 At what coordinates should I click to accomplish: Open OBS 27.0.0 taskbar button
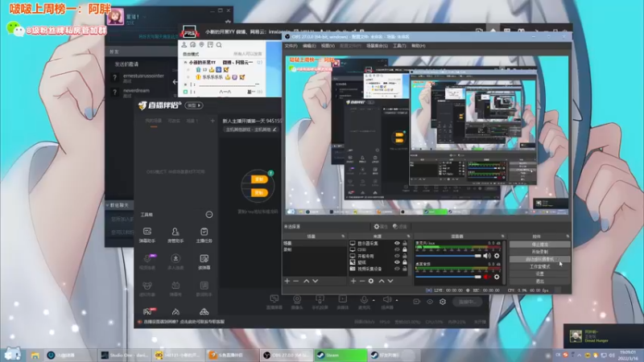click(287, 355)
